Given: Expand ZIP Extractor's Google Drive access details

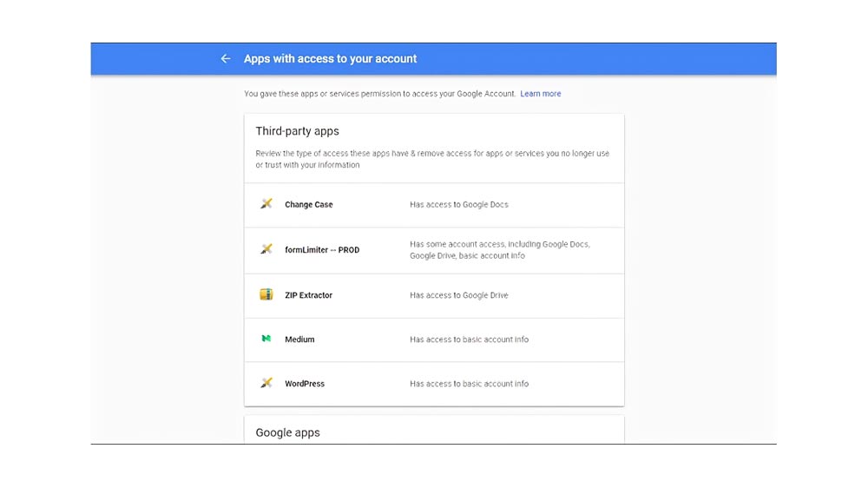Looking at the screenshot, I should (x=458, y=295).
